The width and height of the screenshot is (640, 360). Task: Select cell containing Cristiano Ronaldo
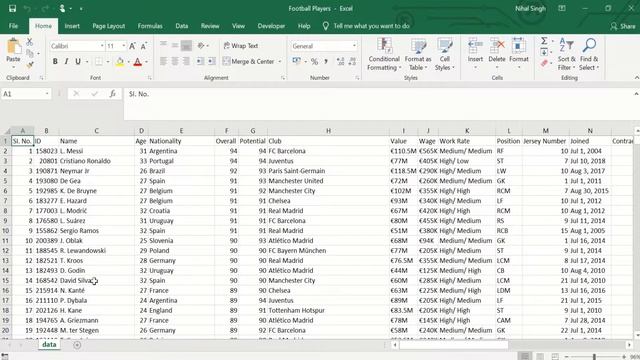(96, 161)
